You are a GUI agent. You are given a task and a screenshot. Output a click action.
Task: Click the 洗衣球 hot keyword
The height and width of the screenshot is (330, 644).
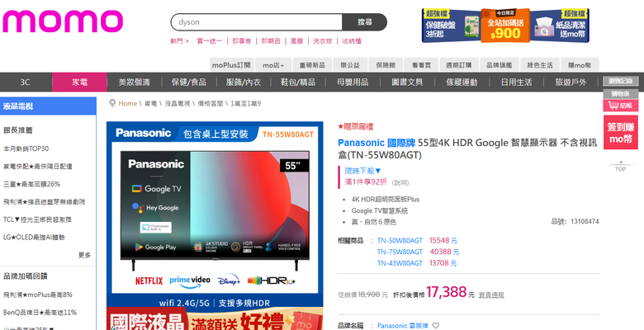click(x=322, y=41)
